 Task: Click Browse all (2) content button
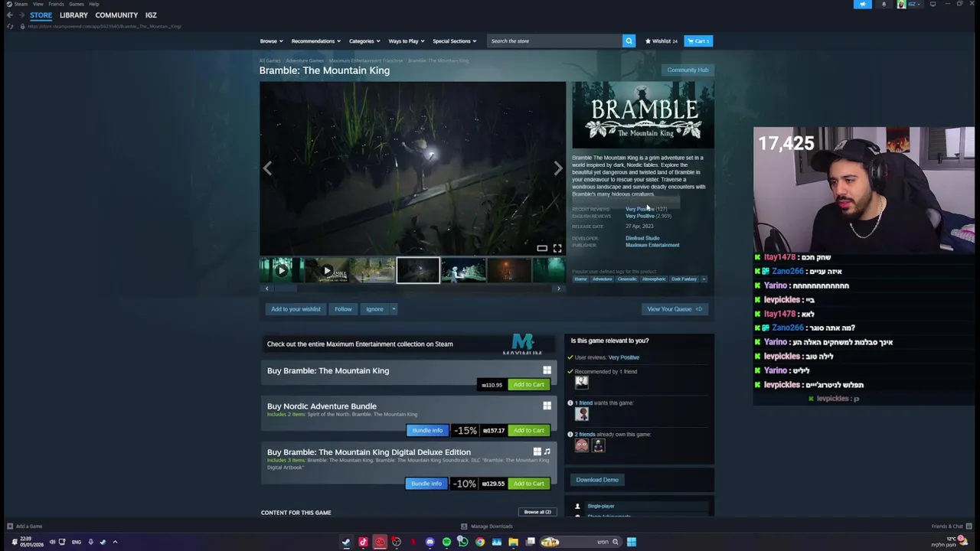(537, 512)
